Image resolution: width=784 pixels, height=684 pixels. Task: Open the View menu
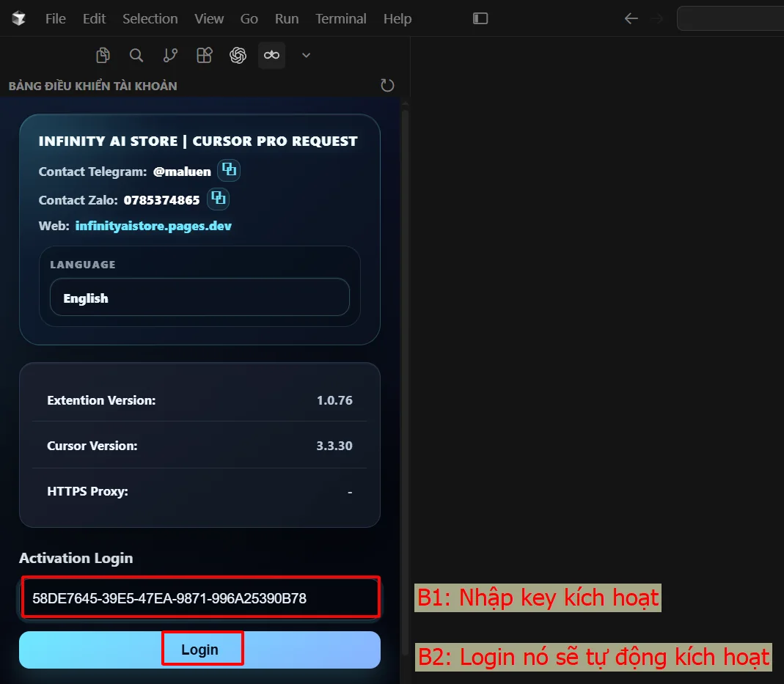tap(209, 18)
